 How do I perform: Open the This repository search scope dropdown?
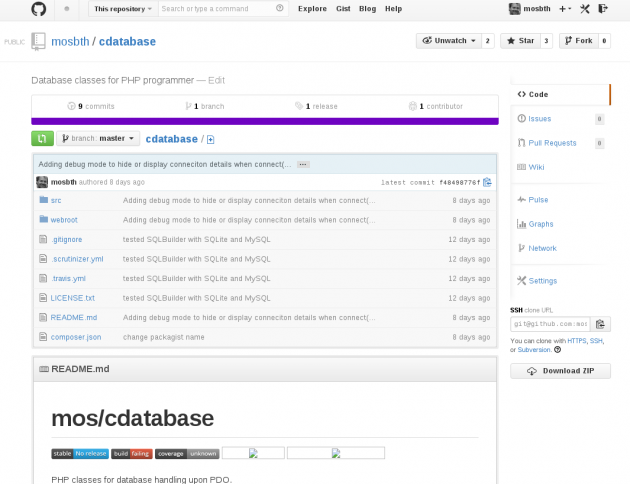pyautogui.click(x=123, y=8)
